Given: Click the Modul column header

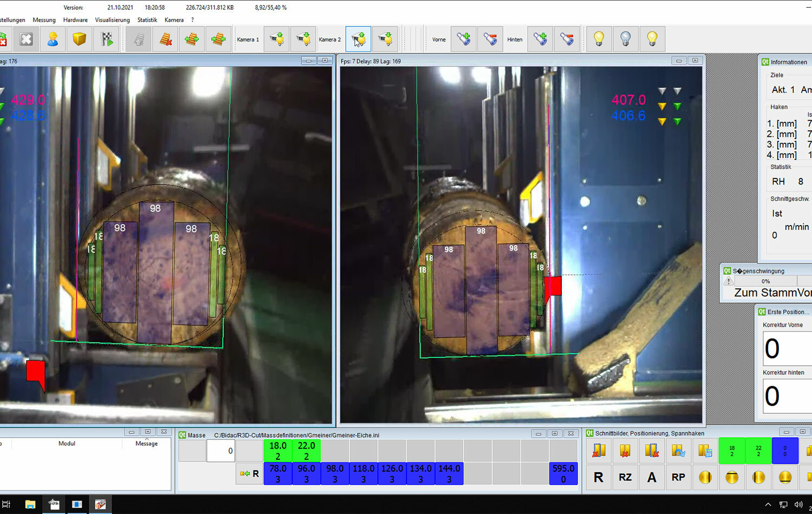Looking at the screenshot, I should click(67, 443).
